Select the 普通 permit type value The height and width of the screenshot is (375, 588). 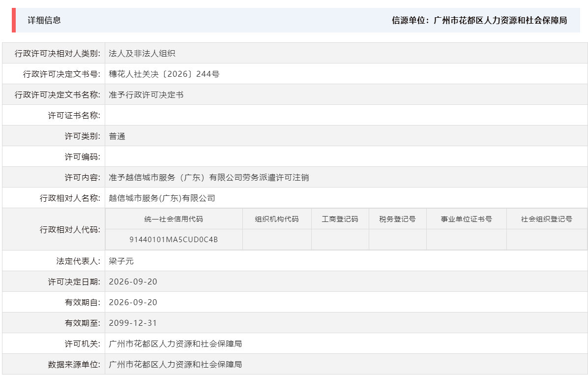pos(117,136)
